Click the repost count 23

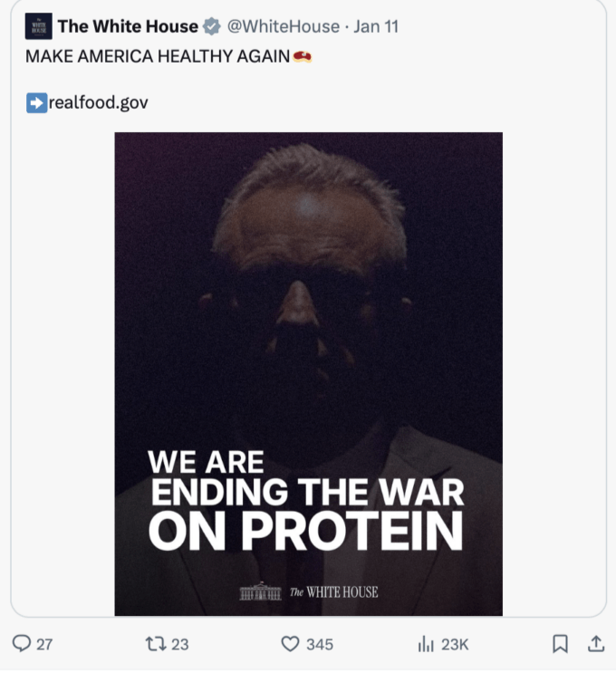pyautogui.click(x=180, y=645)
